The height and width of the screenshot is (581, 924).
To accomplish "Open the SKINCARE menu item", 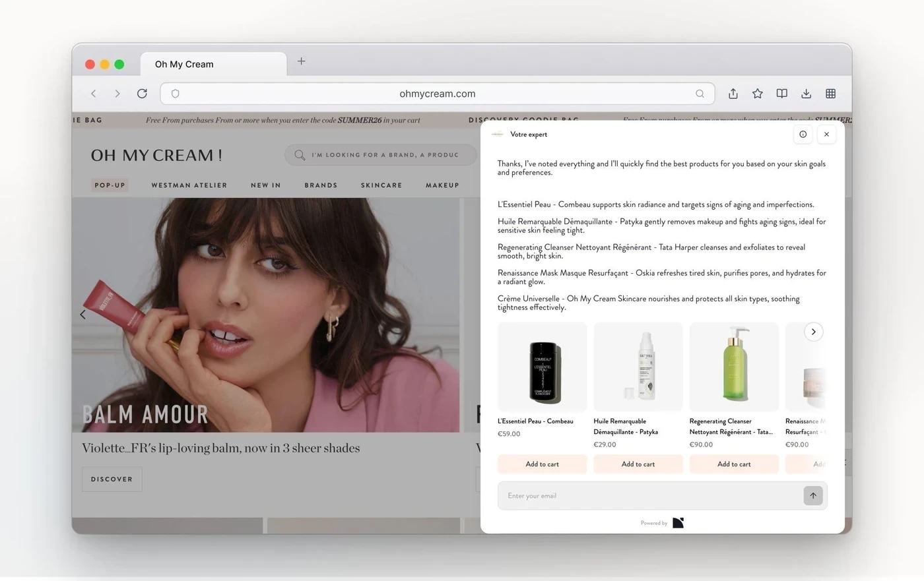I will coord(381,185).
